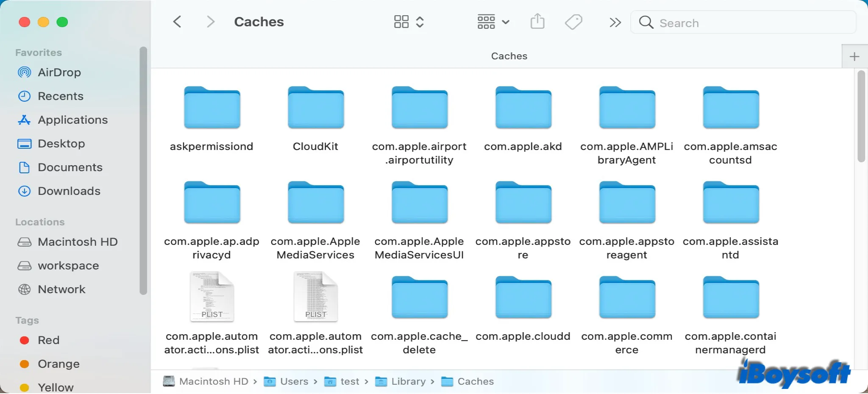Image resolution: width=868 pixels, height=394 pixels.
Task: Click inside the Search field
Action: (742, 22)
